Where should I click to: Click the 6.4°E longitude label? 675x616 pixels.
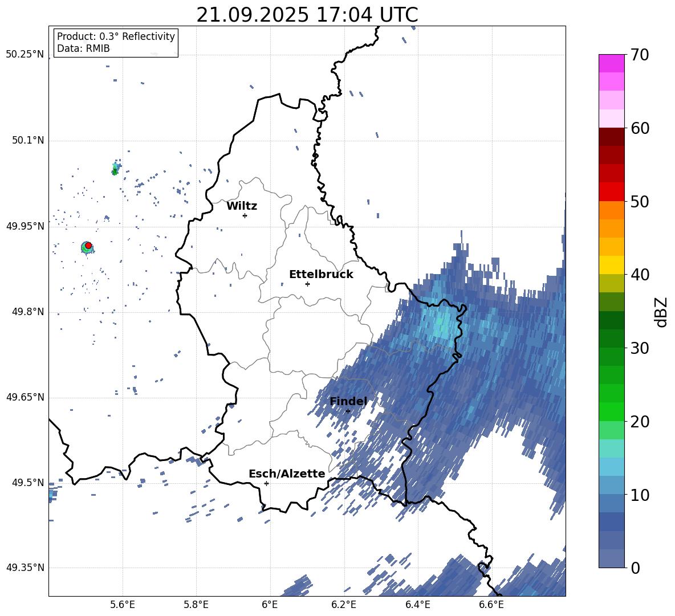pyautogui.click(x=417, y=605)
